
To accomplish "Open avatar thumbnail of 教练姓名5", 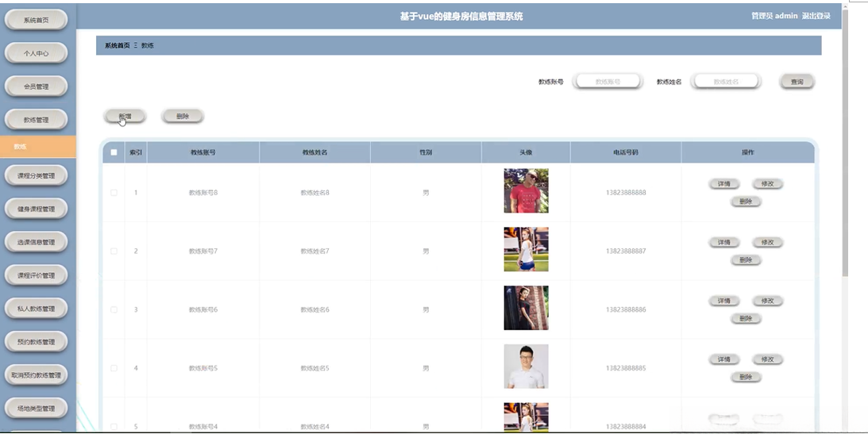I will (x=526, y=367).
